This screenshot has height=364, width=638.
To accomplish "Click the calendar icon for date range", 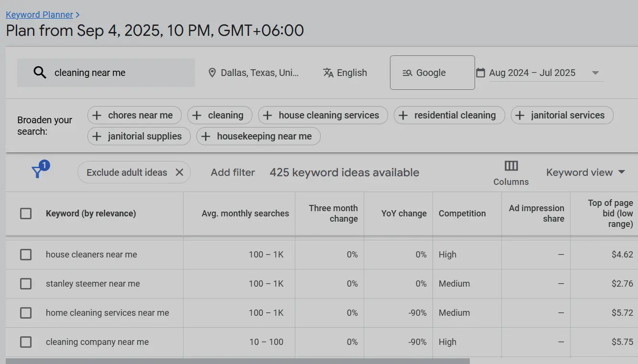I will [481, 73].
